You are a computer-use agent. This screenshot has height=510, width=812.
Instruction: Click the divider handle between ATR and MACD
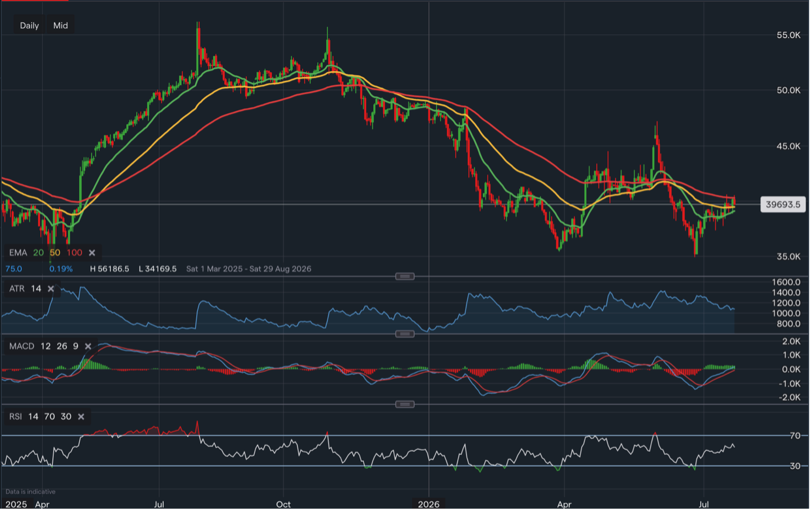(x=405, y=334)
